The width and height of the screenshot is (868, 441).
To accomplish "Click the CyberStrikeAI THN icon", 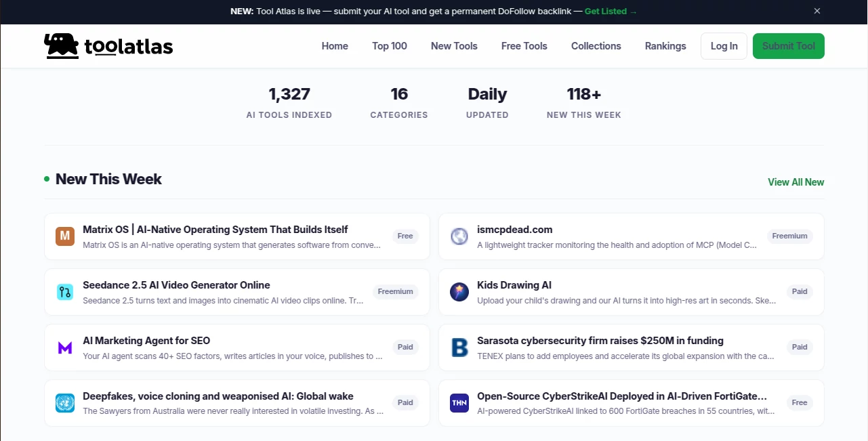I will (459, 403).
